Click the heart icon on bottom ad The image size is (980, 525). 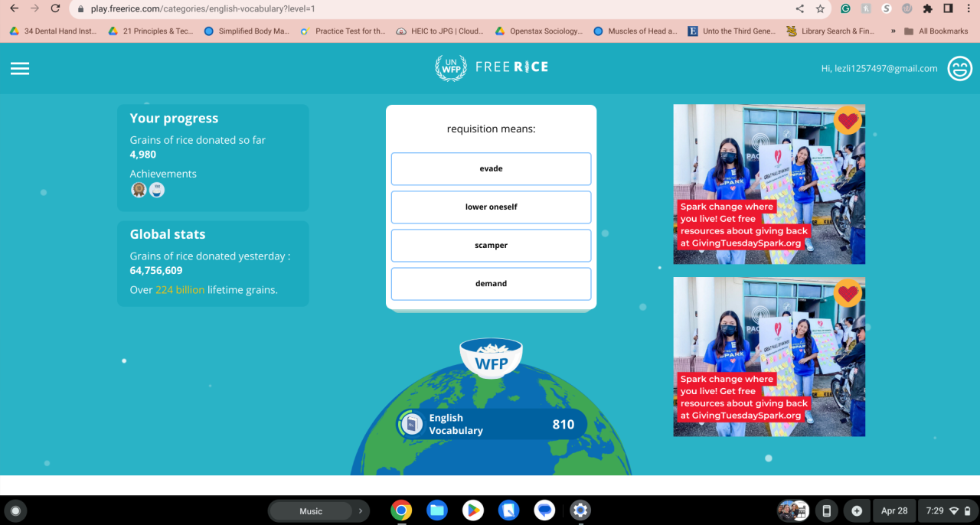(x=848, y=293)
